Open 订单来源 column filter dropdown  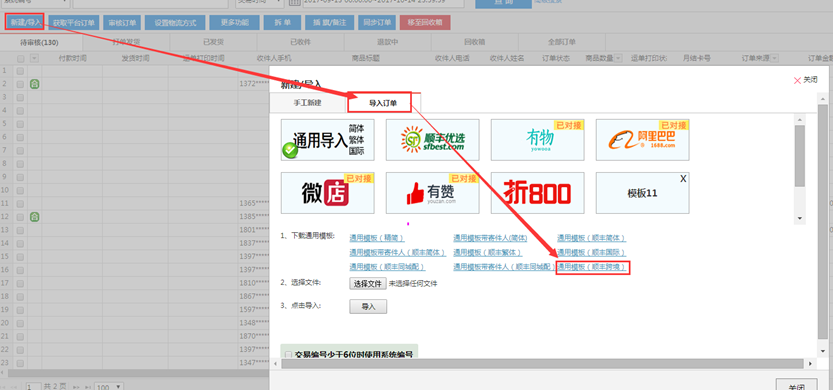(x=775, y=58)
